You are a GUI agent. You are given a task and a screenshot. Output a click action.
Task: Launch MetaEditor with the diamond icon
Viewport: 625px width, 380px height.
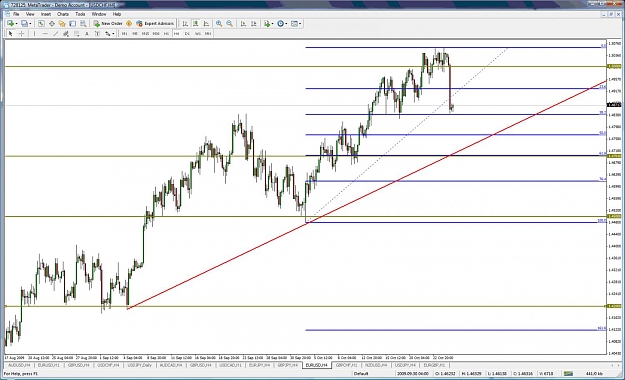tap(129, 24)
